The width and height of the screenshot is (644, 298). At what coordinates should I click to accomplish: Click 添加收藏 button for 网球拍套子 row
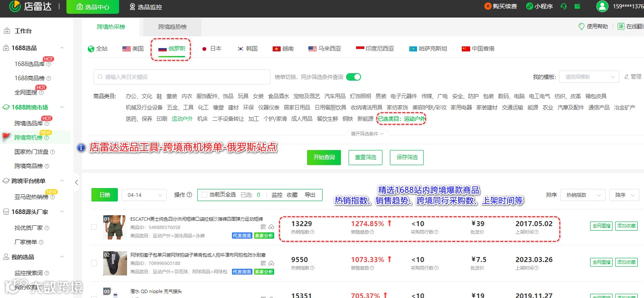(626, 262)
